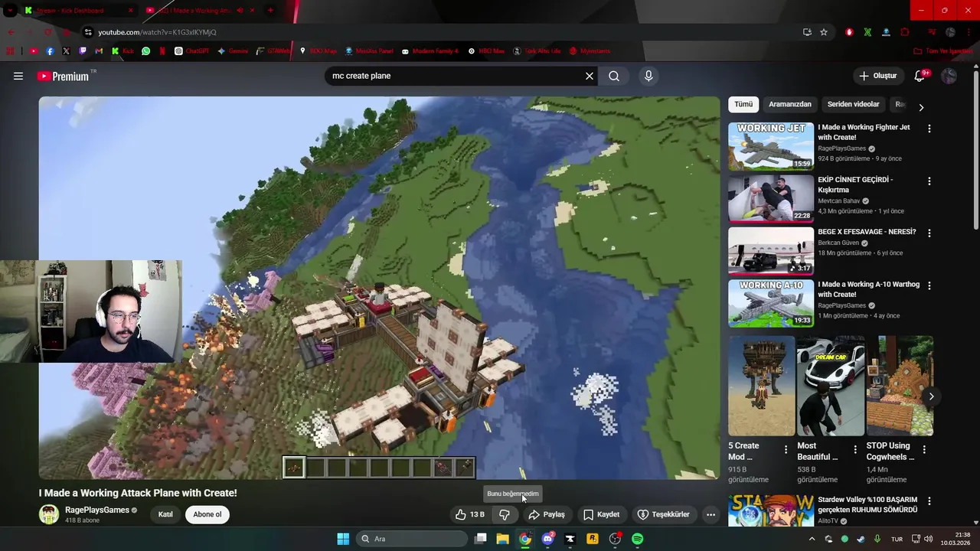Screen dimensions: 980x551
Task: Show more filter chips with right arrow
Action: [921, 107]
